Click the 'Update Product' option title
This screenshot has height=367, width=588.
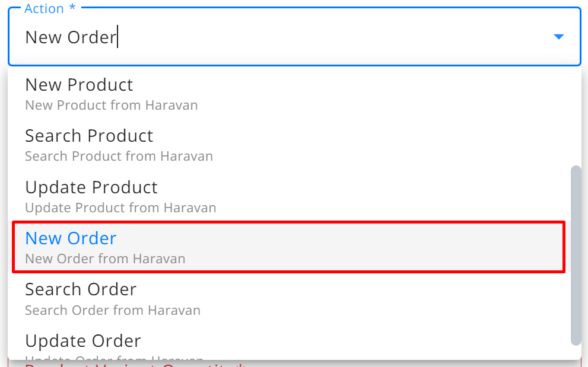[91, 187]
